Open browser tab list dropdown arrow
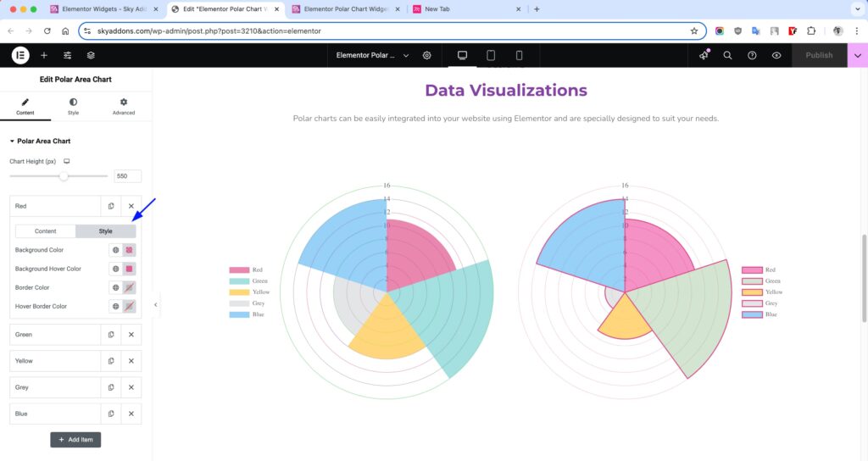Viewport: 868px width, 461px height. click(x=858, y=8)
